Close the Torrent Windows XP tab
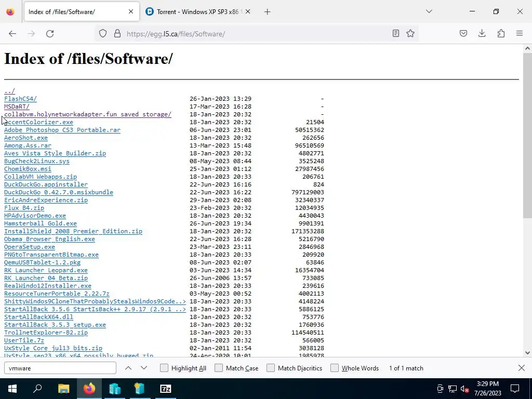Viewport: 532px width, 399px height. click(x=248, y=11)
